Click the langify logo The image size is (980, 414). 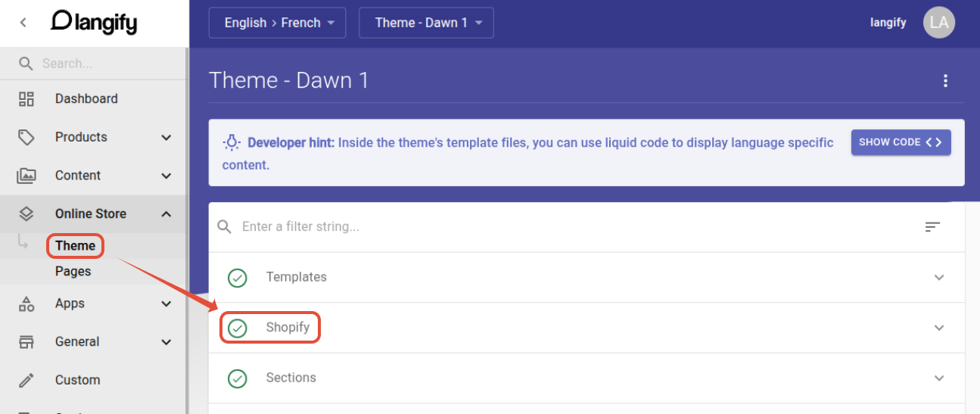click(94, 22)
